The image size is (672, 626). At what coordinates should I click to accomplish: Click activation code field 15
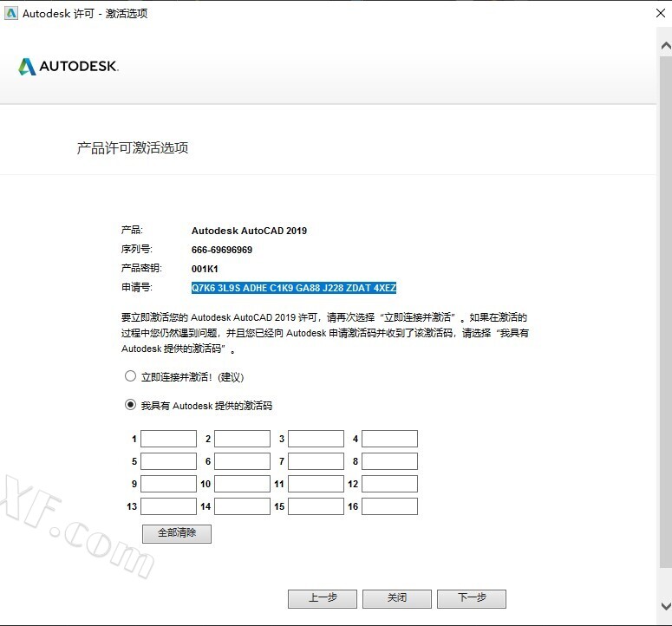coord(316,506)
